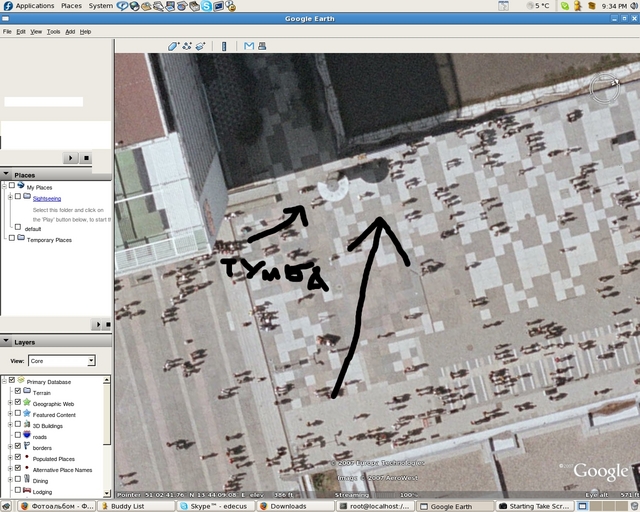The height and width of the screenshot is (512, 640).
Task: Click Play tour button below Places list
Action: (97, 325)
